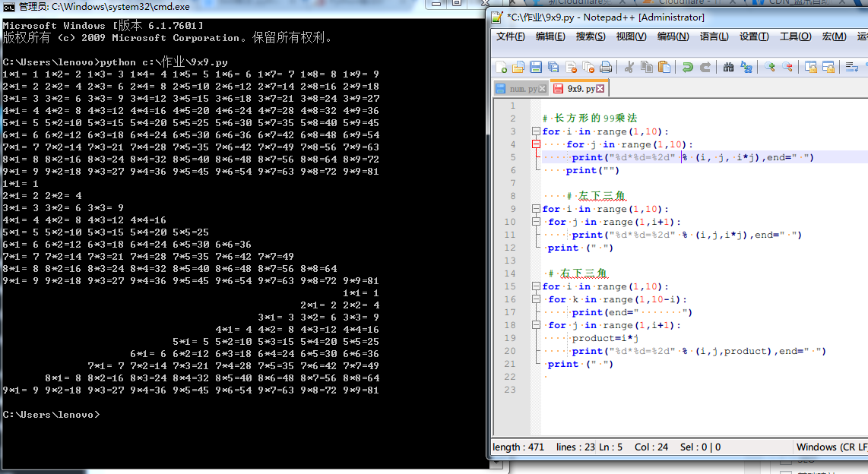Image resolution: width=868 pixels, height=474 pixels.
Task: Click 'python c:\作业\9x9.py' command in cmd
Action: pos(164,62)
